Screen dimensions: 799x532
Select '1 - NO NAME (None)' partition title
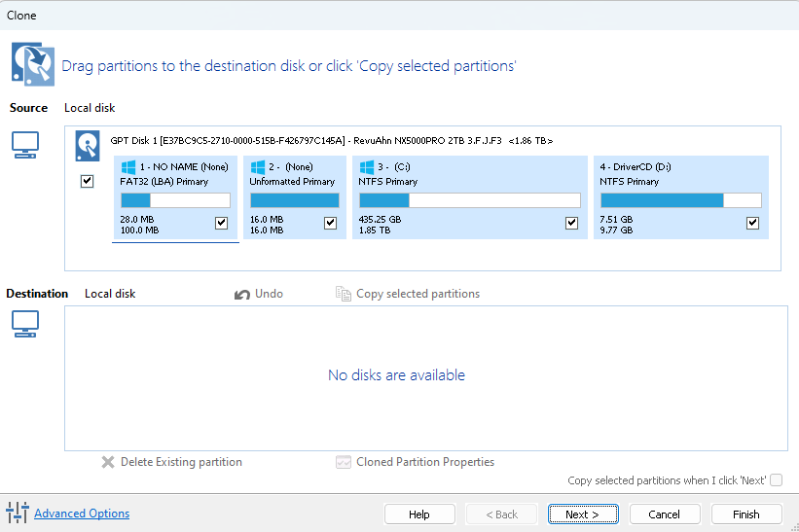tap(184, 167)
